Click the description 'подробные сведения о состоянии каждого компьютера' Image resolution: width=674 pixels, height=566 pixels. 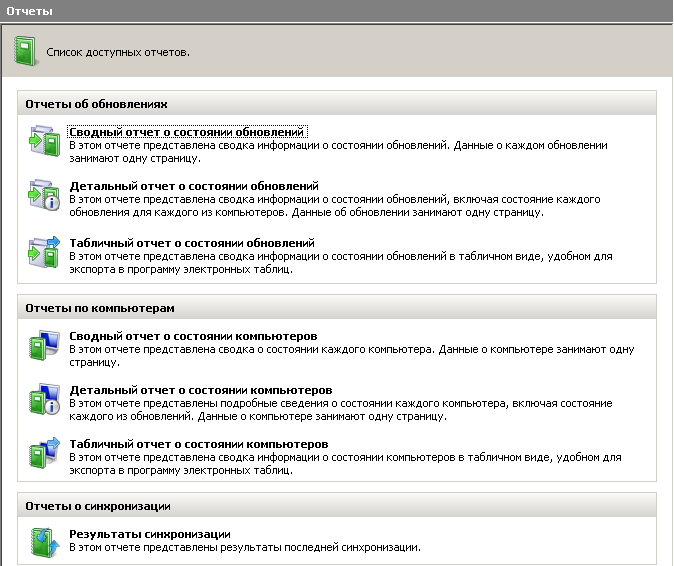point(341,410)
